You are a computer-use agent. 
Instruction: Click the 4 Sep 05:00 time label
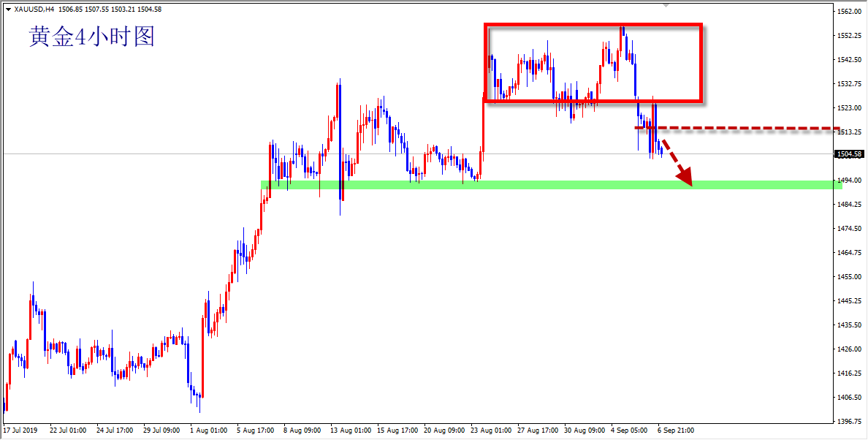(630, 430)
